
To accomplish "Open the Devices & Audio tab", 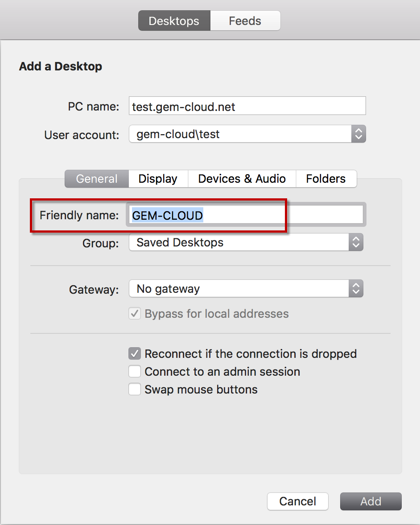I will [242, 179].
